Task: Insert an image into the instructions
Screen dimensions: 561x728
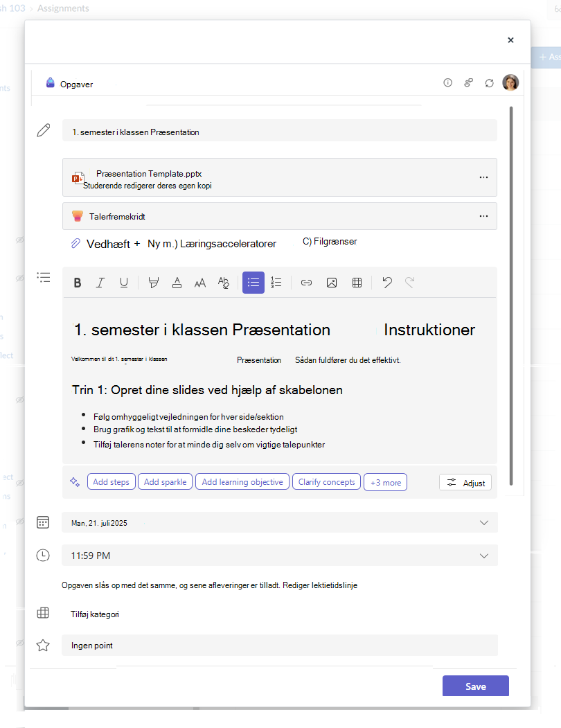Action: pyautogui.click(x=332, y=283)
